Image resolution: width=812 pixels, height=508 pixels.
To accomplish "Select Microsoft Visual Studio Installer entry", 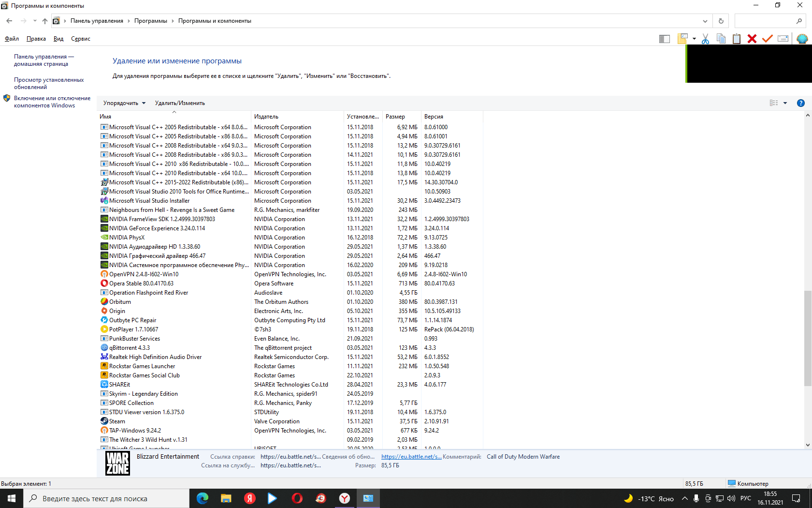I will tap(149, 201).
